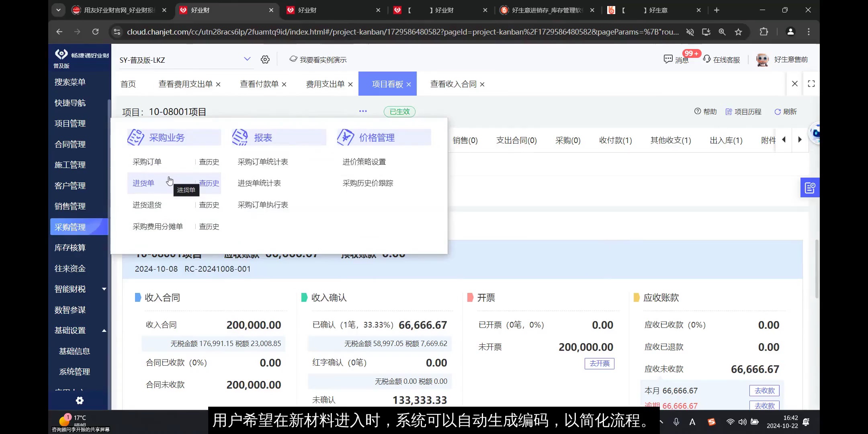Screen dimensions: 868x434
Task: Click the settings gear beside SY-普及版-LKZ
Action: 265,59
